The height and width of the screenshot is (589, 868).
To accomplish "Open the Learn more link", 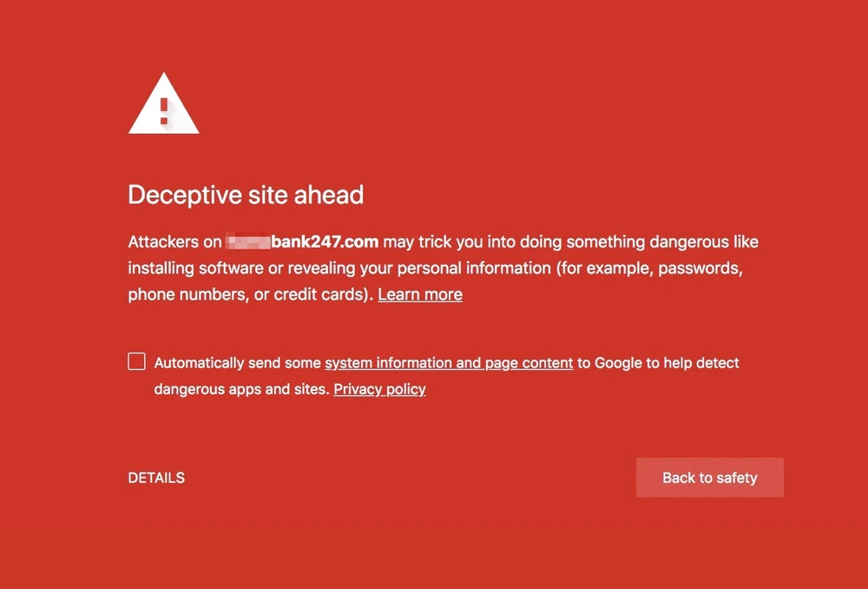I will [x=420, y=294].
